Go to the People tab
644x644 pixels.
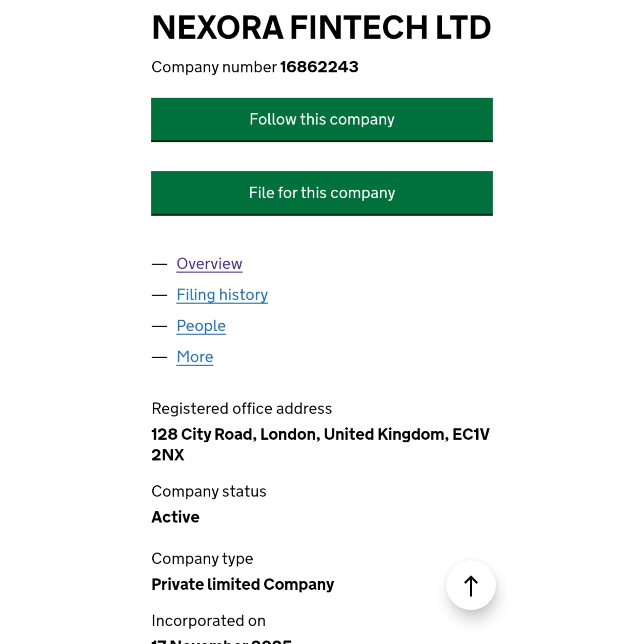point(201,326)
